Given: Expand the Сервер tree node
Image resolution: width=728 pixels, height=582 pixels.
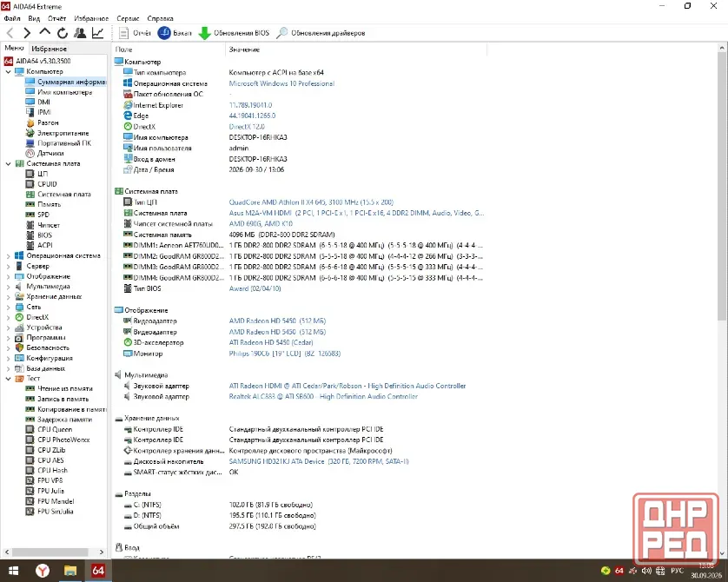Looking at the screenshot, I should pyautogui.click(x=8, y=266).
